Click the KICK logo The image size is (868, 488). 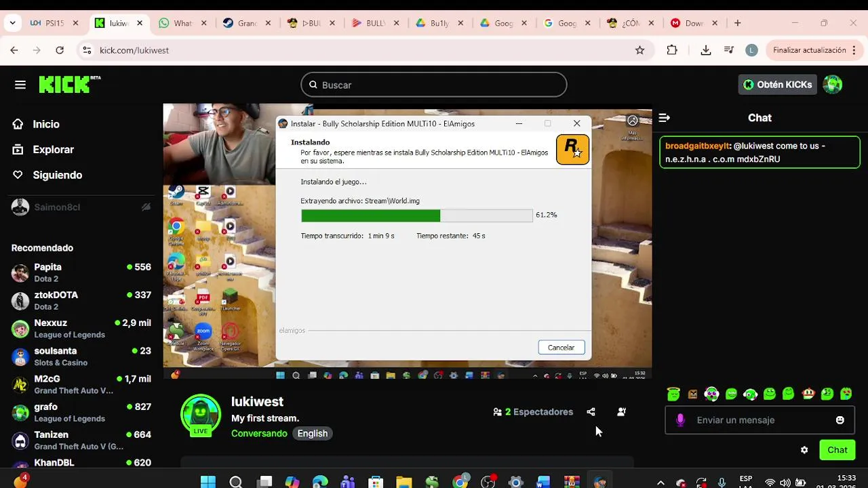click(x=69, y=84)
